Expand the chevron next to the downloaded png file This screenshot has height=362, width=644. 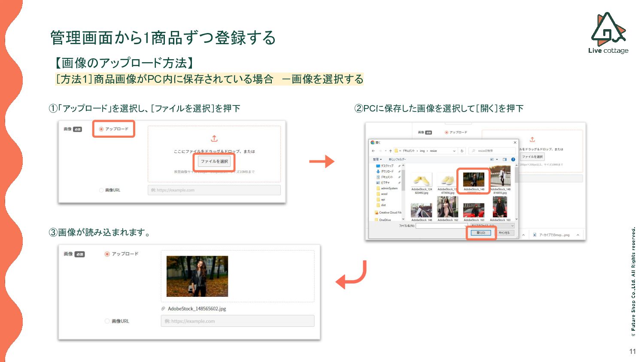tap(578, 235)
